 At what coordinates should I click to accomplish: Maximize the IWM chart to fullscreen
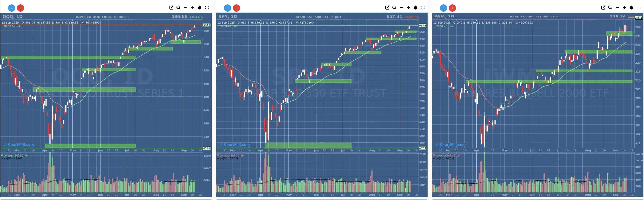tap(638, 8)
